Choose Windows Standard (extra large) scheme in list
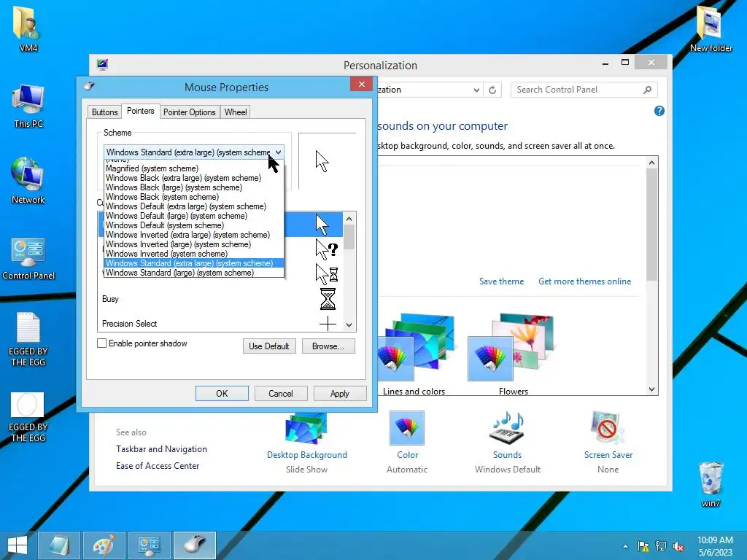This screenshot has height=560, width=747. click(x=194, y=263)
